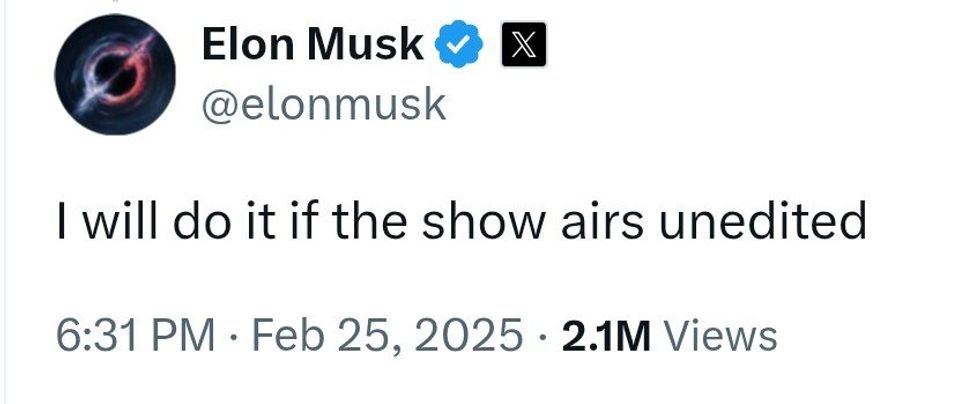Screen dimensions: 980x404
Task: Open the @elonmusk handle link
Action: click(x=324, y=103)
